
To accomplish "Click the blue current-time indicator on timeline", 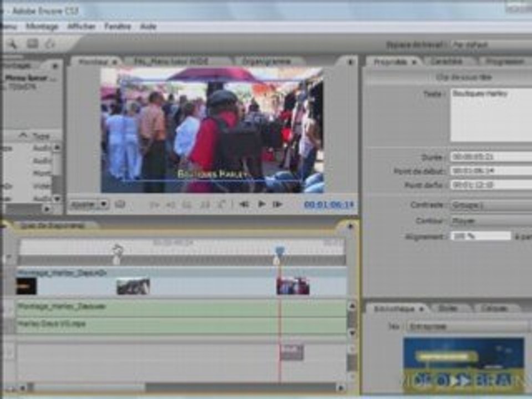I will pyautogui.click(x=279, y=250).
